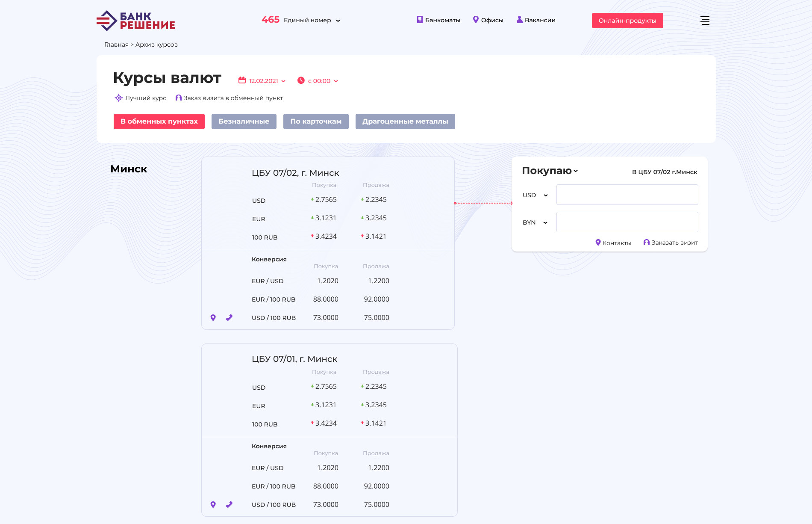The height and width of the screenshot is (524, 812).
Task: Click the USD amount input field
Action: [627, 195]
